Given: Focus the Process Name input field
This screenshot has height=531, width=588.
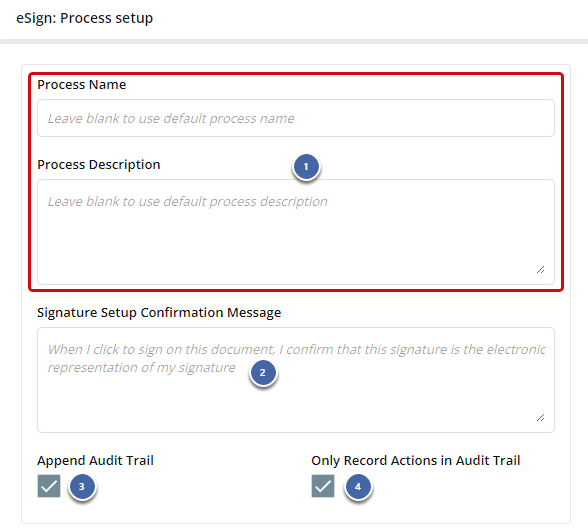Looking at the screenshot, I should [296, 118].
